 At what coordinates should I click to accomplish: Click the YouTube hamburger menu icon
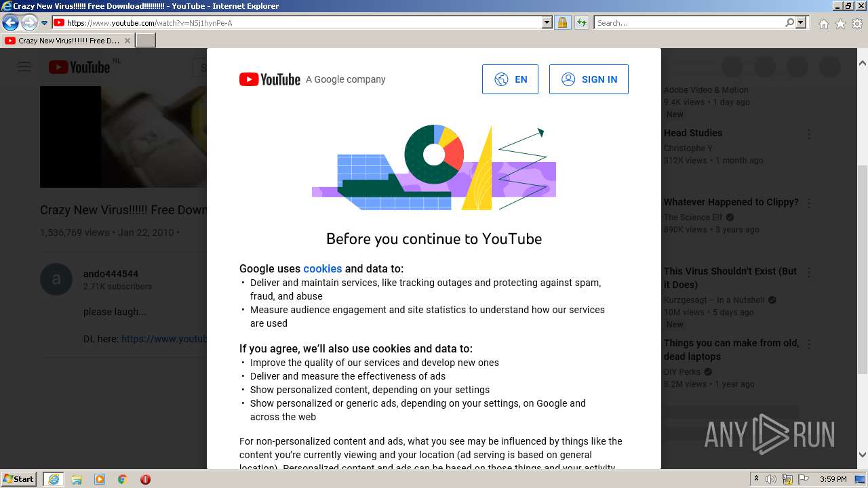(x=24, y=67)
